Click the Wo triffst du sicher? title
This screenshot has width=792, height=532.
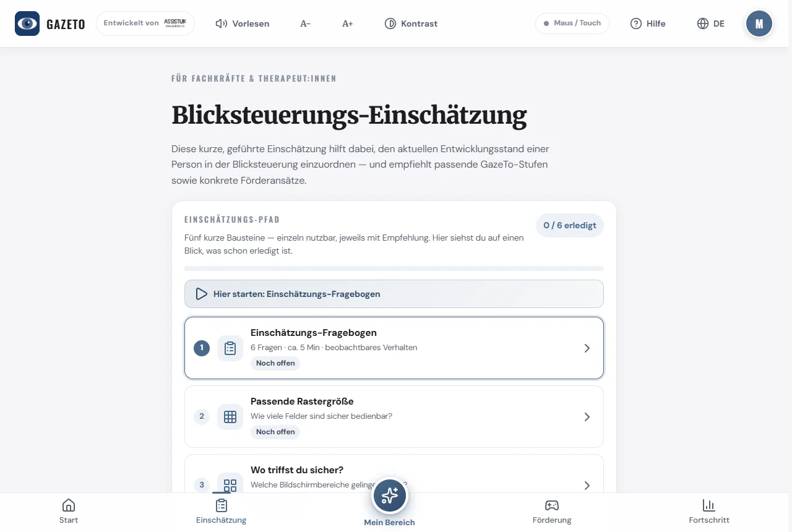(x=297, y=470)
